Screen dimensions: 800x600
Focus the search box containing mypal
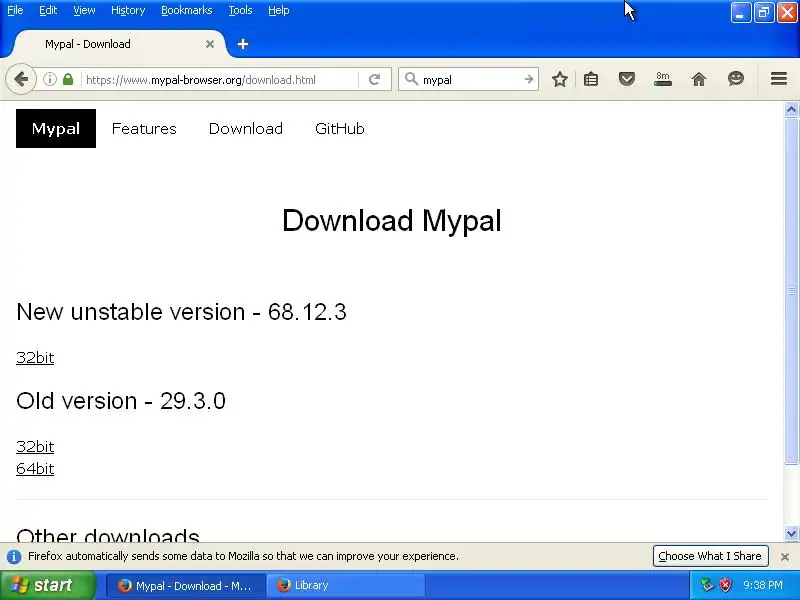point(469,80)
